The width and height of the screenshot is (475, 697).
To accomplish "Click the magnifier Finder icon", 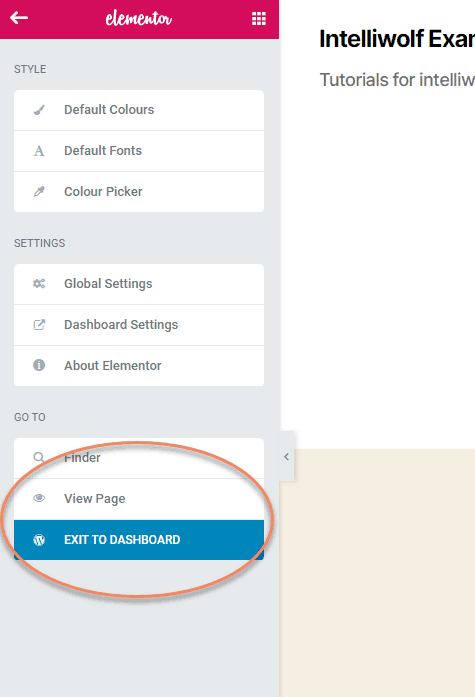I will click(x=39, y=457).
